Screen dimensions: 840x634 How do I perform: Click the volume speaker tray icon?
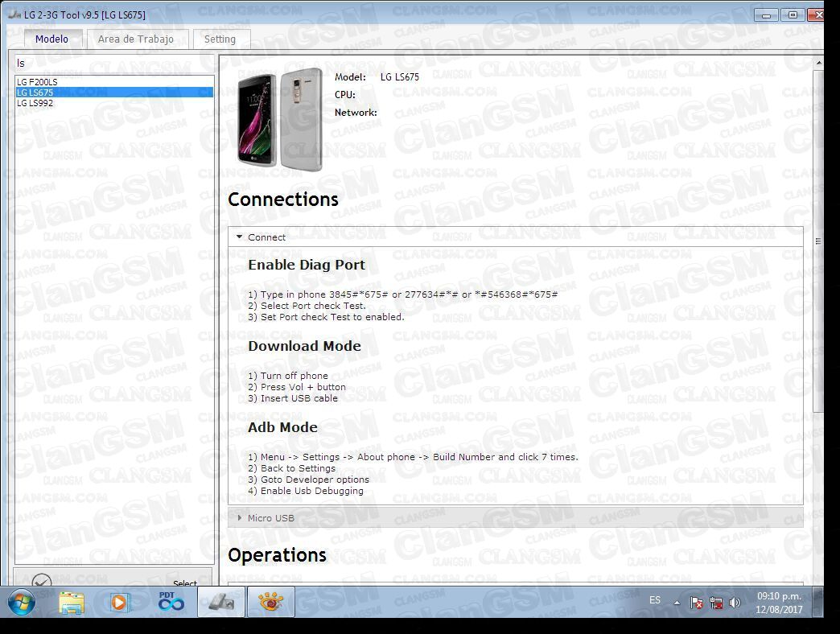735,603
